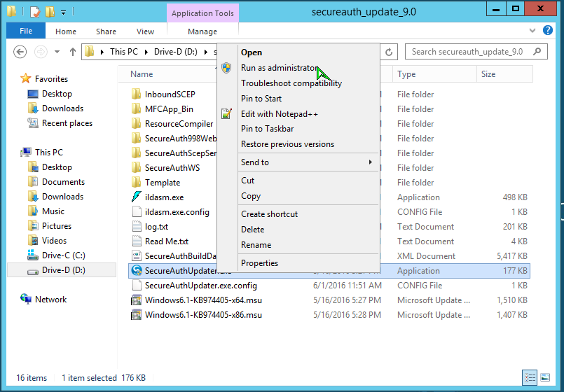
Task: Sort by the Size column header
Action: tap(504, 74)
